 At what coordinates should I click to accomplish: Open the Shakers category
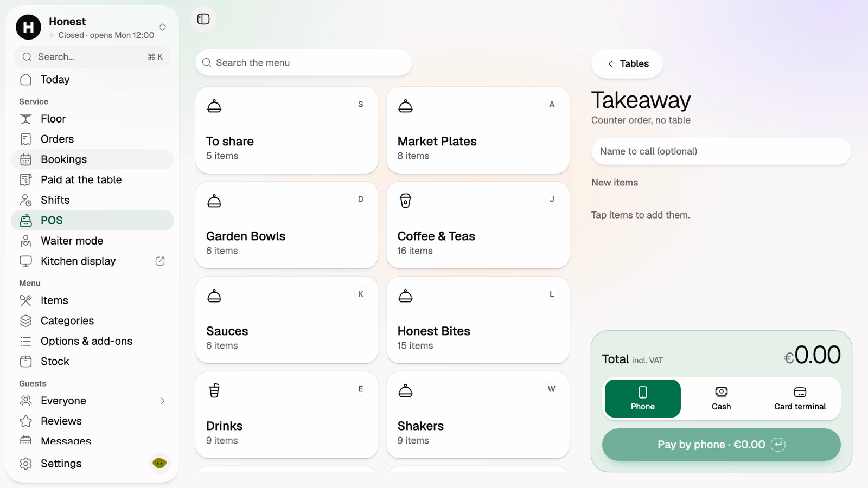click(x=478, y=415)
